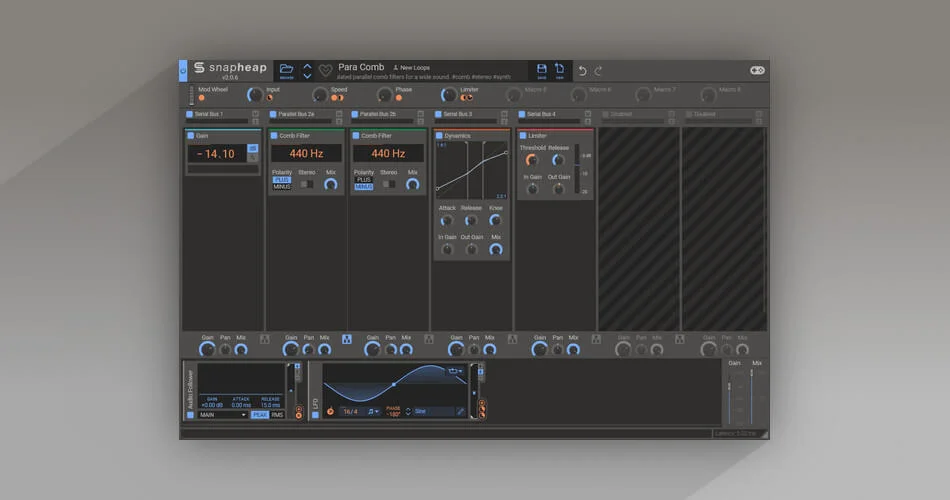Set polarity PLUS in Parallel Bus 2b Comb Filter
Screen dimensions: 950x500
click(x=364, y=180)
